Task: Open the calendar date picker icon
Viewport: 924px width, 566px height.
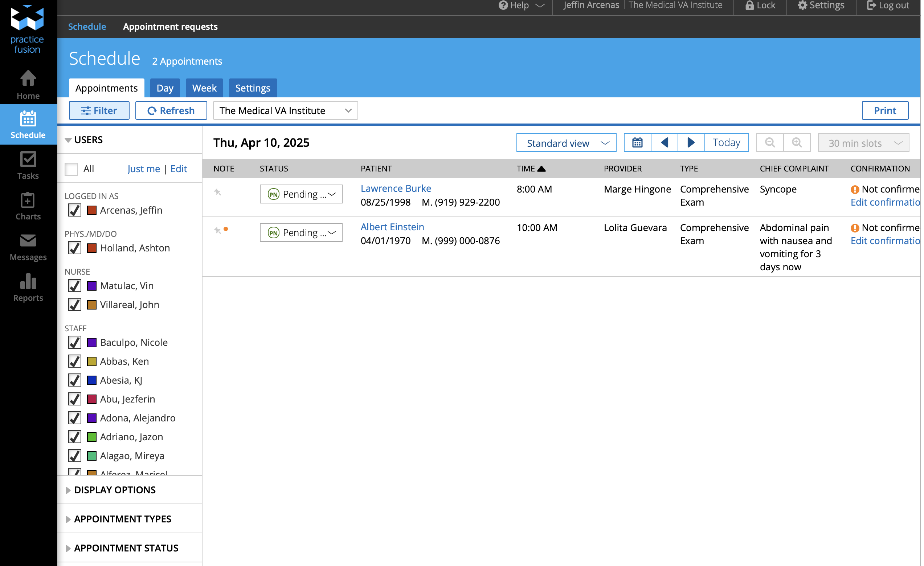Action: tap(637, 143)
